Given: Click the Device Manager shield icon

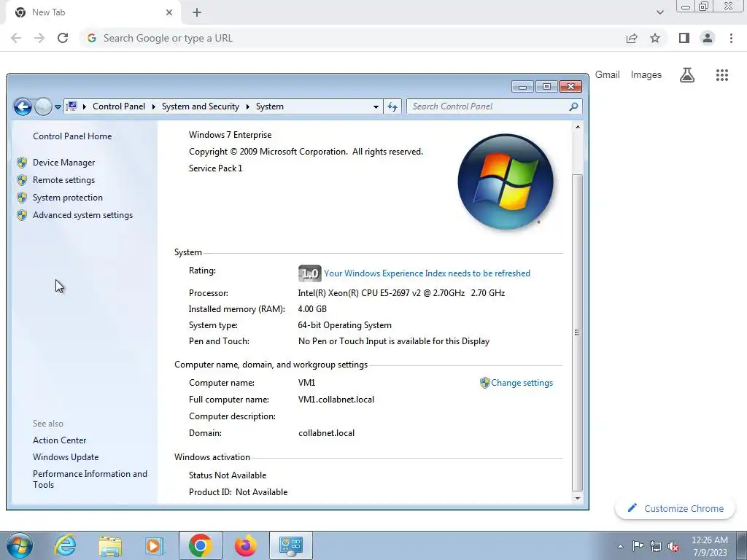Looking at the screenshot, I should point(22,163).
